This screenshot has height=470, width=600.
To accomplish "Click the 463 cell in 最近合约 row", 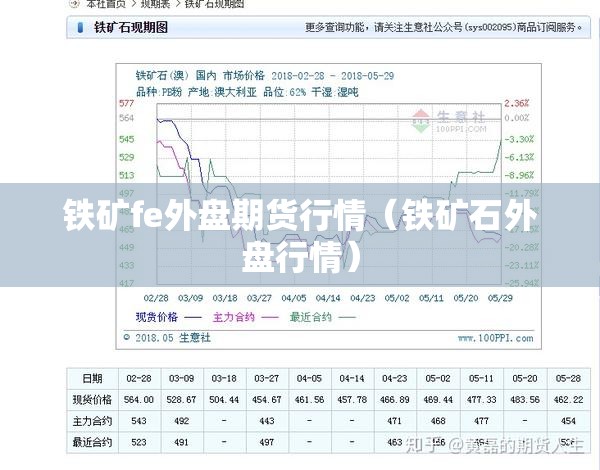I will (x=395, y=442).
